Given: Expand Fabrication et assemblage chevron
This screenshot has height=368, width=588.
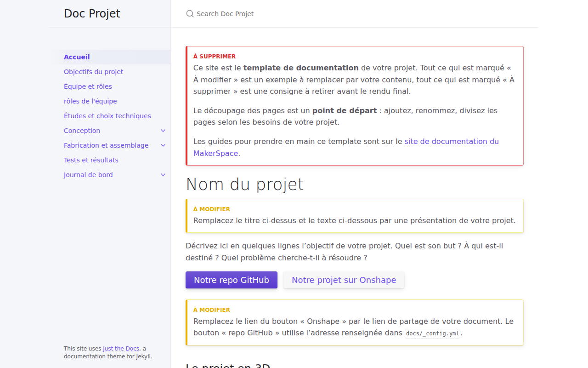Looking at the screenshot, I should pyautogui.click(x=163, y=145).
